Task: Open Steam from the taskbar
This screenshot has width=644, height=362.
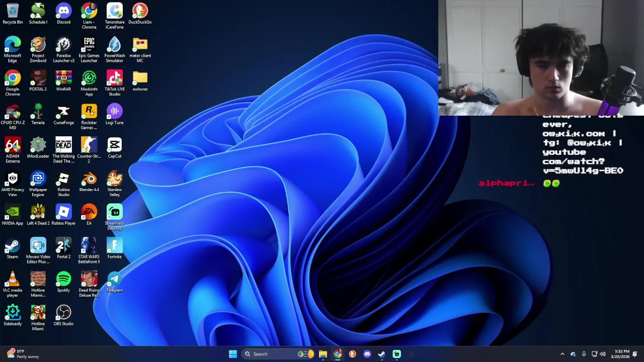Action: pyautogui.click(x=382, y=354)
